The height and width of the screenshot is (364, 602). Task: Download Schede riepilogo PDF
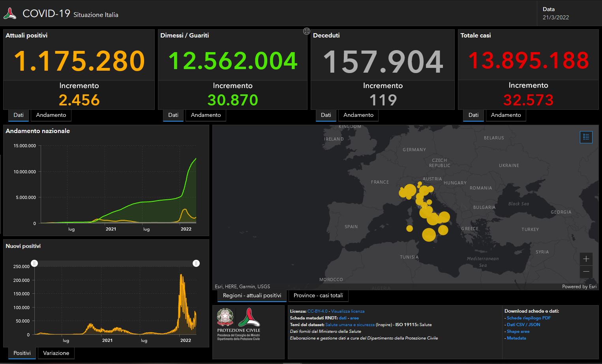[528, 318]
